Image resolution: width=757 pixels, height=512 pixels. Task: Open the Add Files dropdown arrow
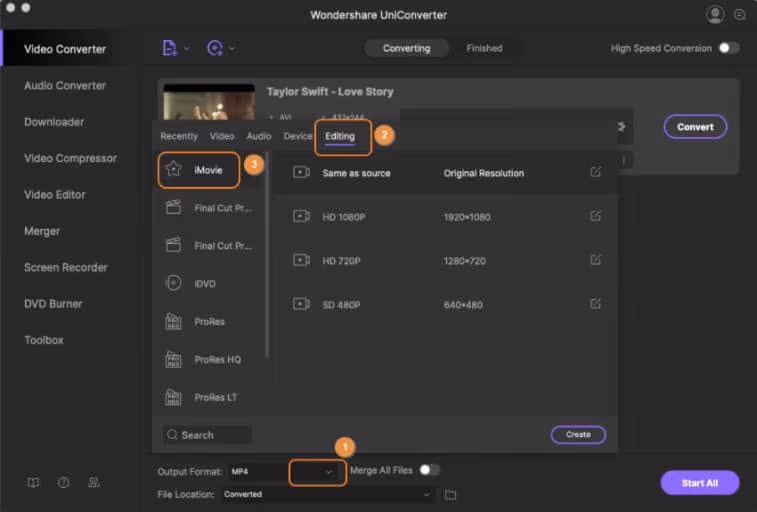tap(186, 48)
